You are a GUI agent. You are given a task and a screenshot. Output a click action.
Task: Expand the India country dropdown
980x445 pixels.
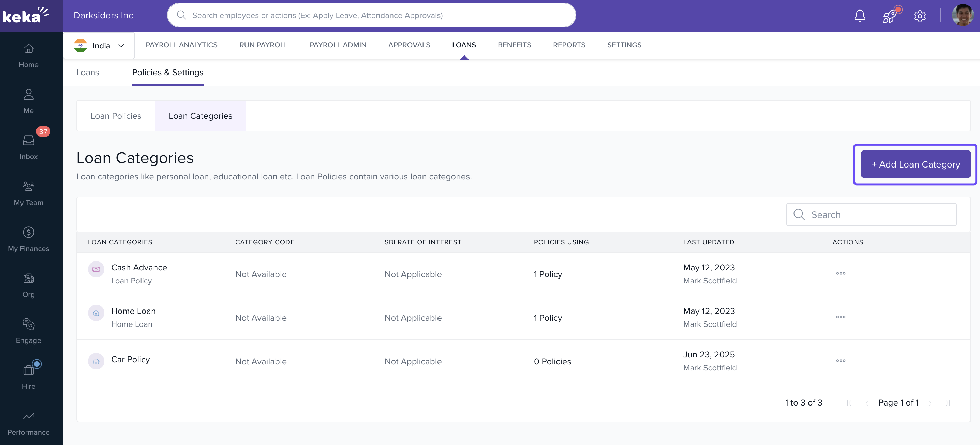[99, 46]
